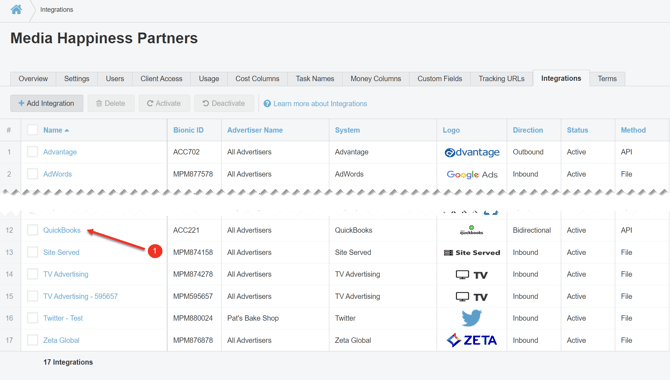Sort by Logo column header

click(451, 130)
